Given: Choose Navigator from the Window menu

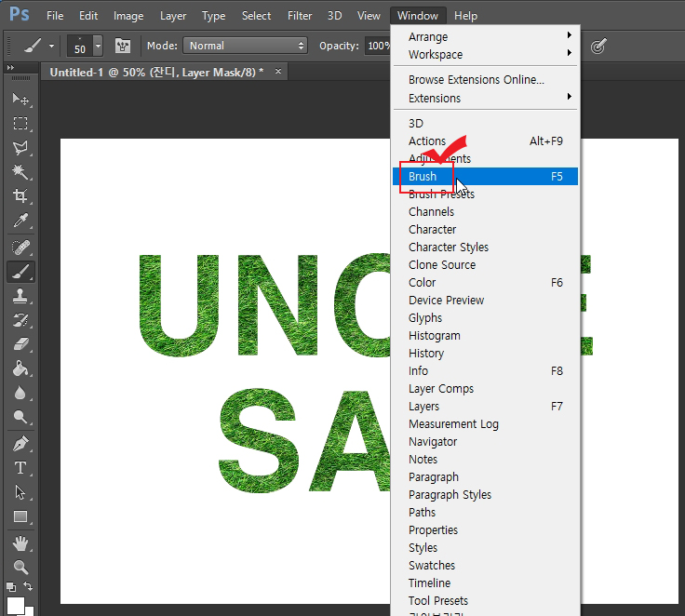Looking at the screenshot, I should click(x=486, y=442).
